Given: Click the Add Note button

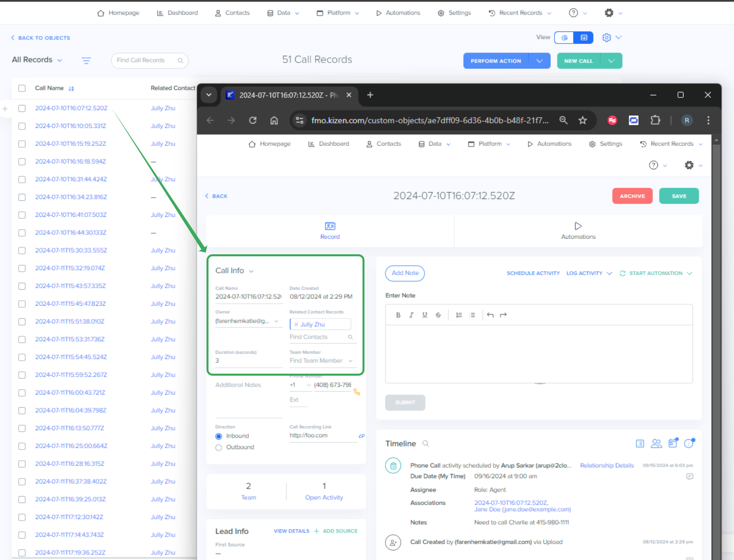Looking at the screenshot, I should pyautogui.click(x=405, y=273).
